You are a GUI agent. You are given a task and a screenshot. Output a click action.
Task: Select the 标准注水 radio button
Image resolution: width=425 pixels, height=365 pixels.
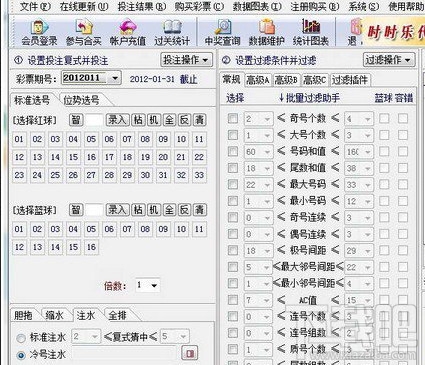[21, 338]
